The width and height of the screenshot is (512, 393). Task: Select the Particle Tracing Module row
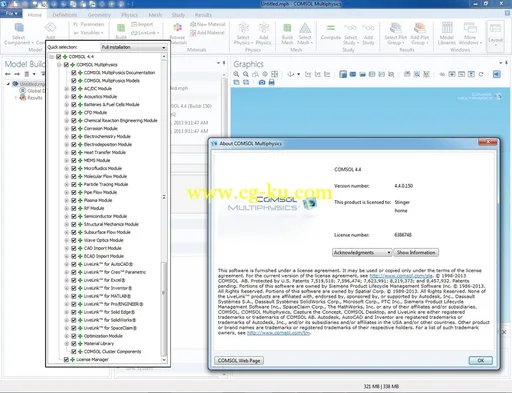coord(106,184)
